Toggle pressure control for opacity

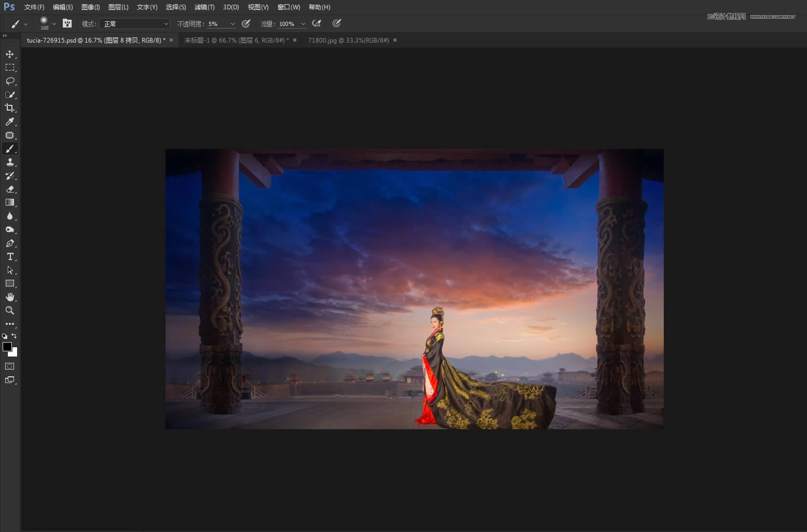click(x=247, y=23)
